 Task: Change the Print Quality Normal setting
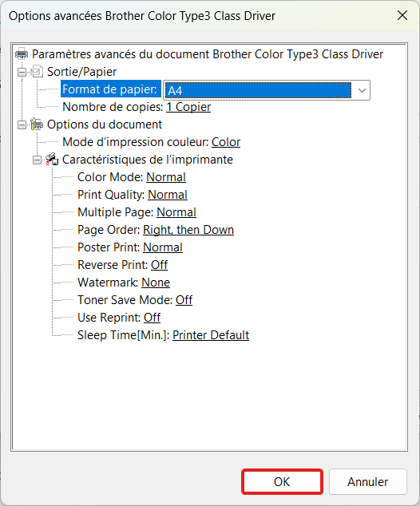(168, 195)
